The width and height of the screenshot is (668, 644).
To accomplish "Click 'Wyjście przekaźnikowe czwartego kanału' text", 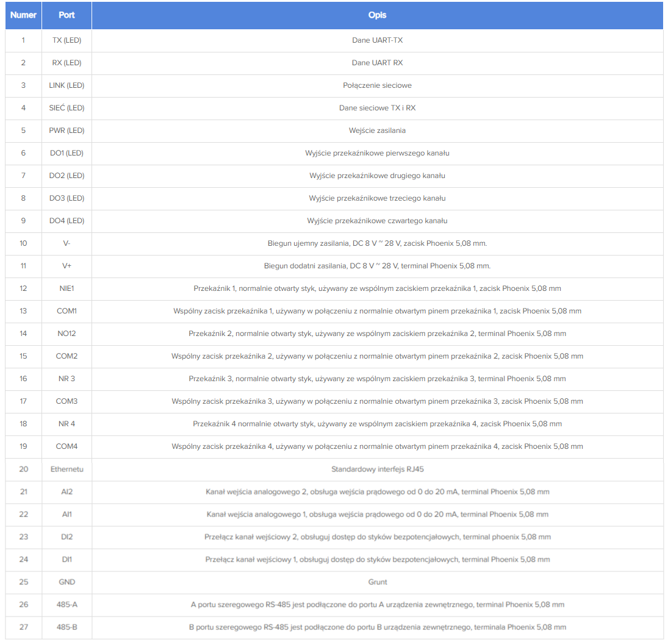I will (x=378, y=221).
